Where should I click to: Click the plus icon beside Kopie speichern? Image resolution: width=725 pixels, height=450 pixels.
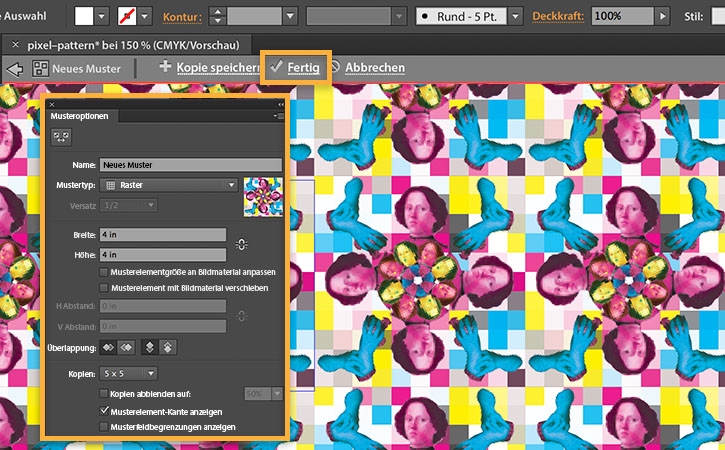(165, 66)
